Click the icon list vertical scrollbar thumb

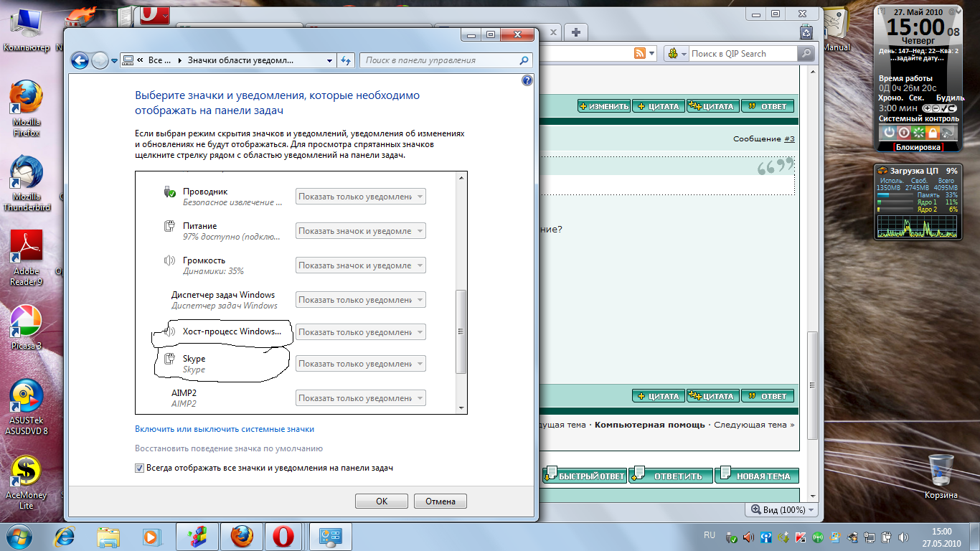[x=461, y=331]
